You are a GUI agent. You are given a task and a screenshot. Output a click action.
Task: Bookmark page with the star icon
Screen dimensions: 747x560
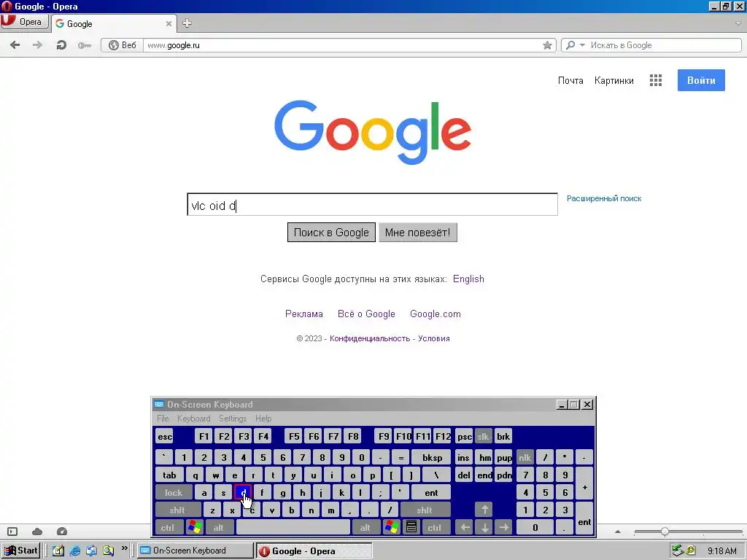[x=547, y=45]
